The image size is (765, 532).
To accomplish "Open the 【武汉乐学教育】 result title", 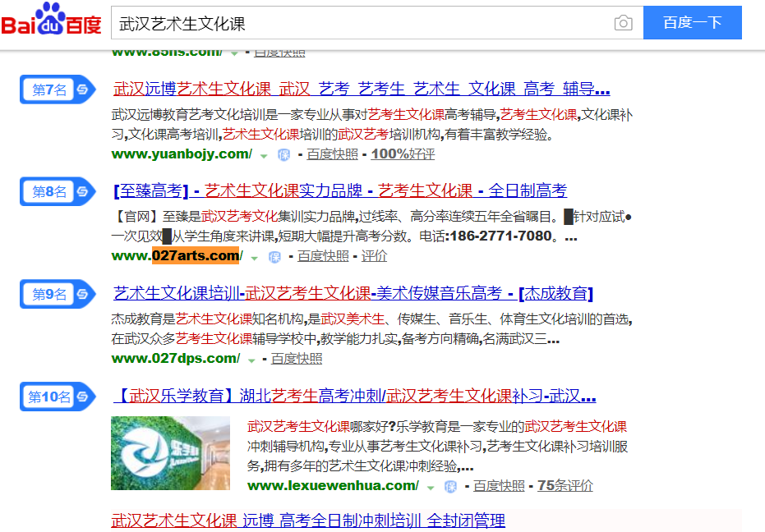I will click(355, 396).
